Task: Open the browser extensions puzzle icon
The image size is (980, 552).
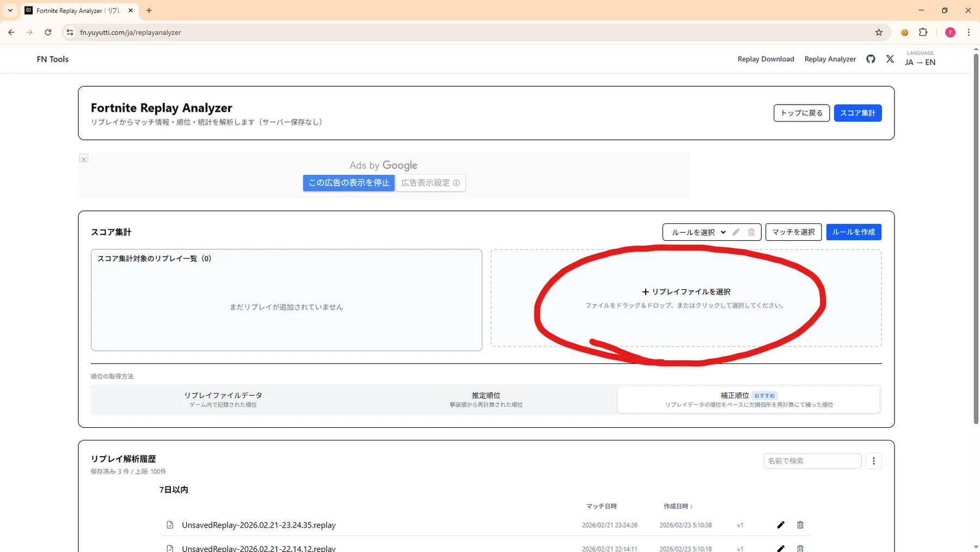Action: (923, 33)
